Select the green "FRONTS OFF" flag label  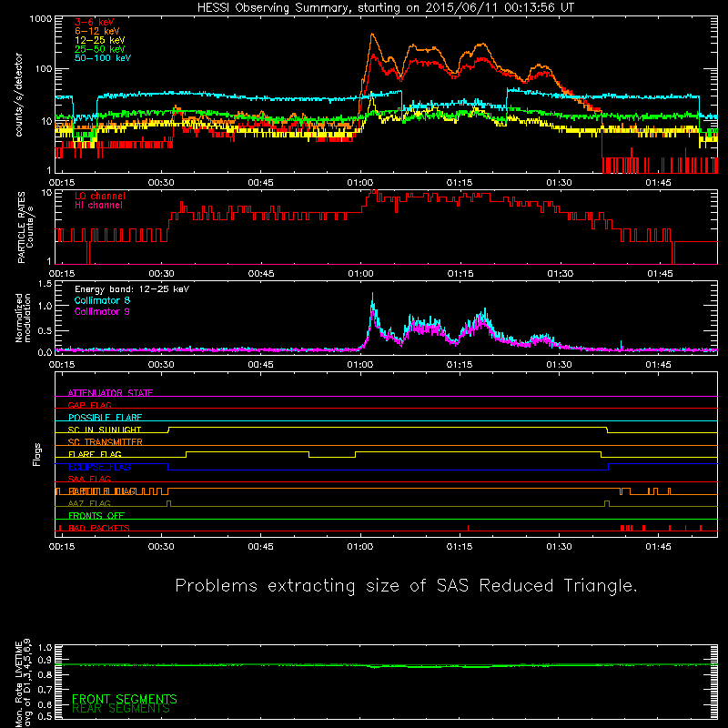96,516
